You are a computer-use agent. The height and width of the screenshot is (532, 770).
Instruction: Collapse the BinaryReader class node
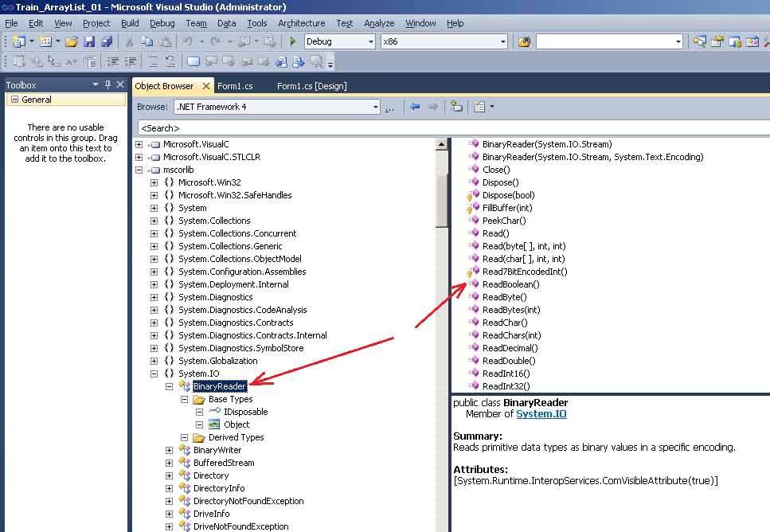point(170,386)
